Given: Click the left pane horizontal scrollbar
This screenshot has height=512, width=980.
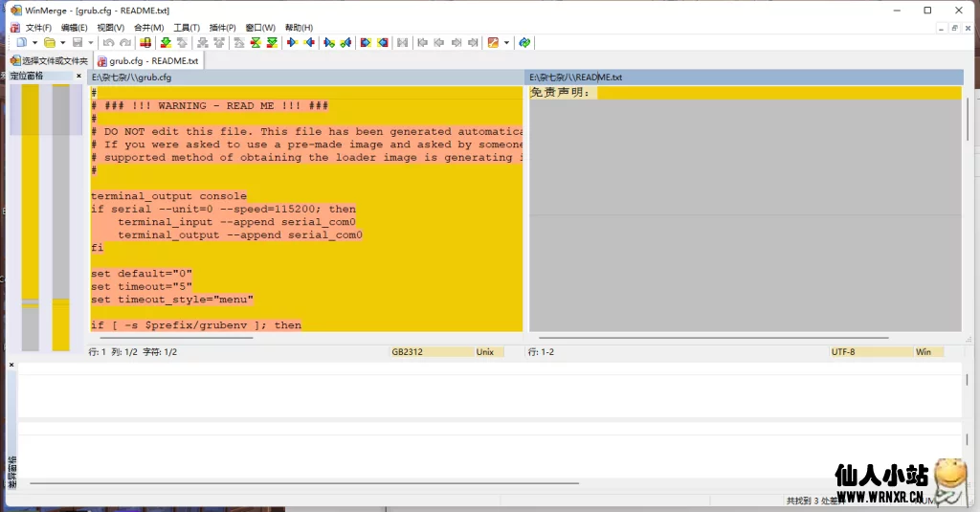Looking at the screenshot, I should (306, 337).
